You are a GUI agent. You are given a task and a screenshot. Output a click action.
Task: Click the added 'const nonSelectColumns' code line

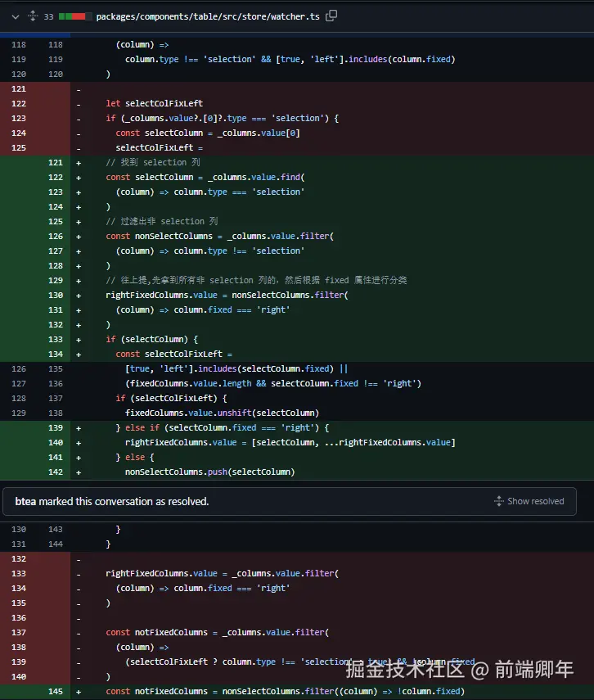point(220,236)
